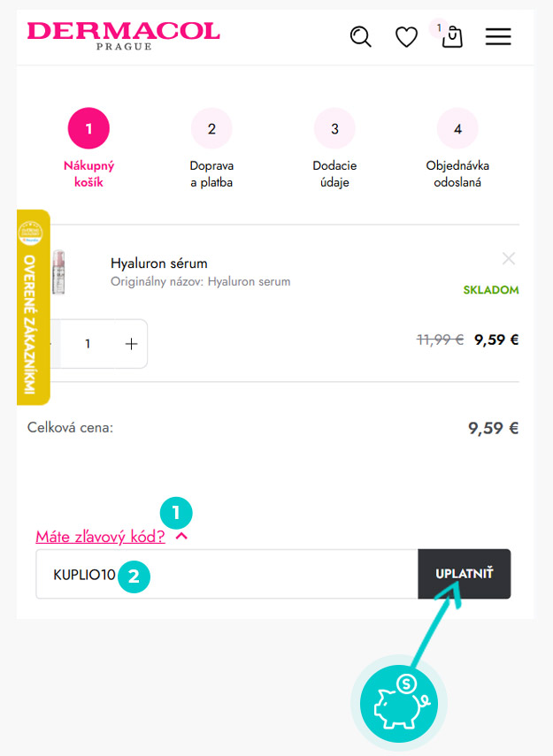This screenshot has width=553, height=756.
Task: Click the Dermacol Prague logo
Action: pos(124,35)
